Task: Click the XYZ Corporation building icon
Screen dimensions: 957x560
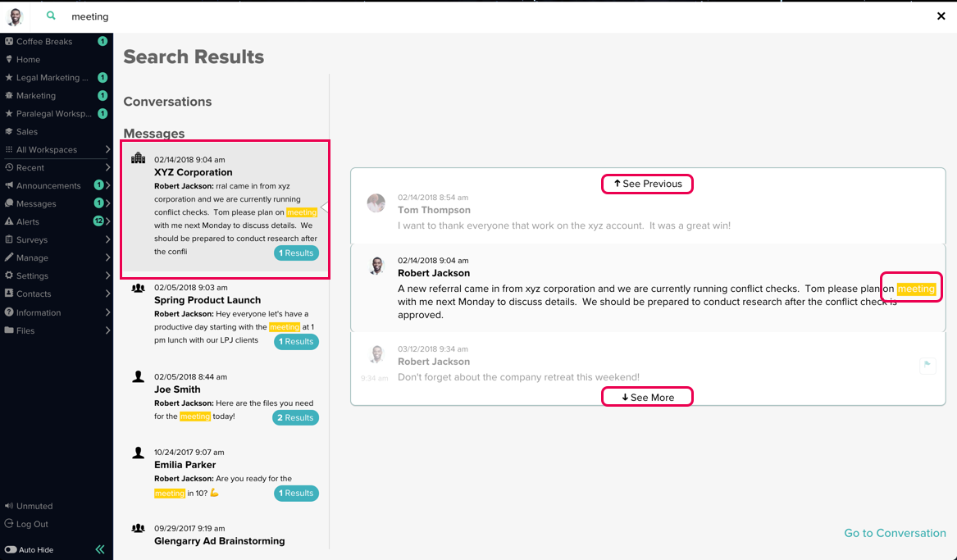Action: [138, 158]
